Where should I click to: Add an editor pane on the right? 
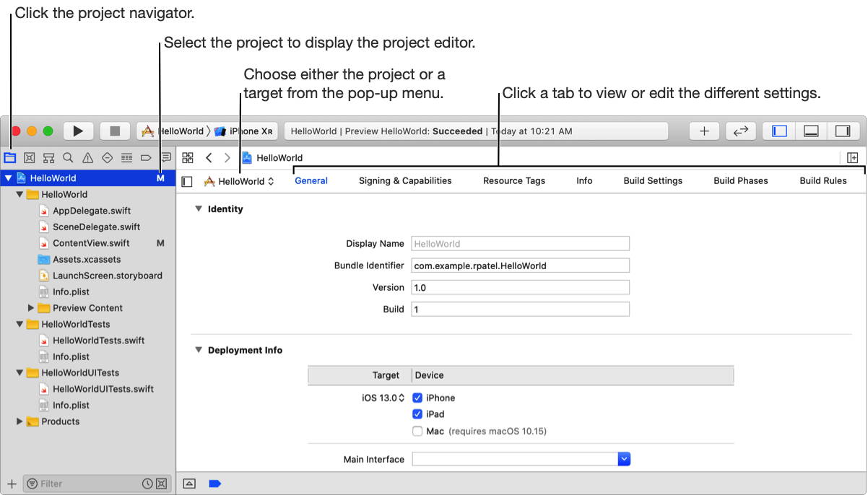[x=852, y=157]
